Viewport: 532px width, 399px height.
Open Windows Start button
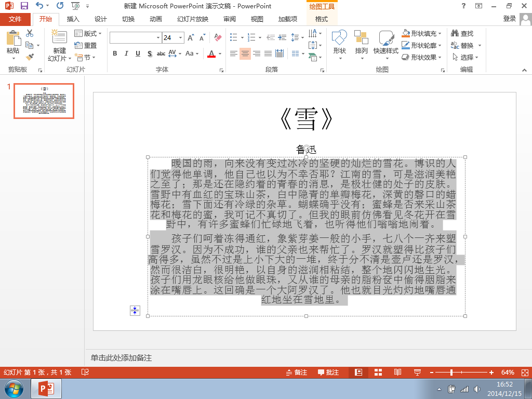(x=14, y=389)
